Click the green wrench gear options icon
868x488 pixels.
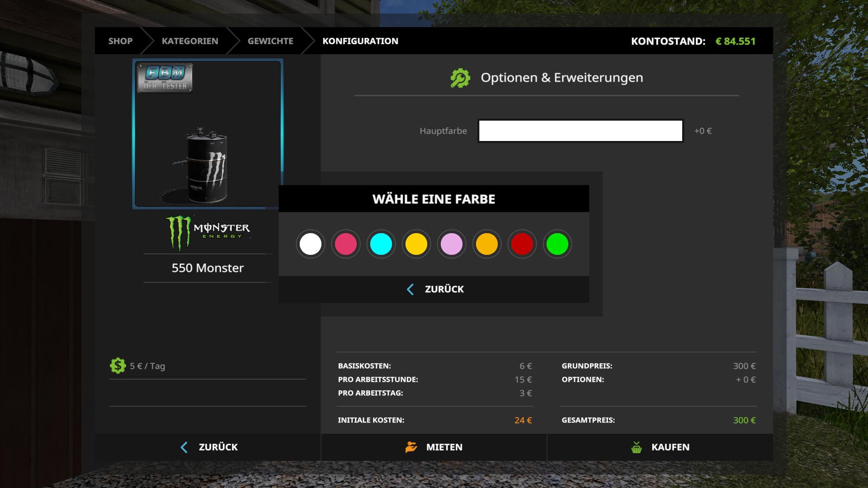coord(460,78)
